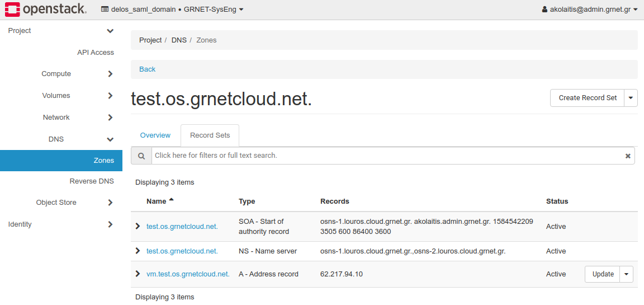The width and height of the screenshot is (644, 305).
Task: Sort by the Name column arrow
Action: click(x=171, y=200)
